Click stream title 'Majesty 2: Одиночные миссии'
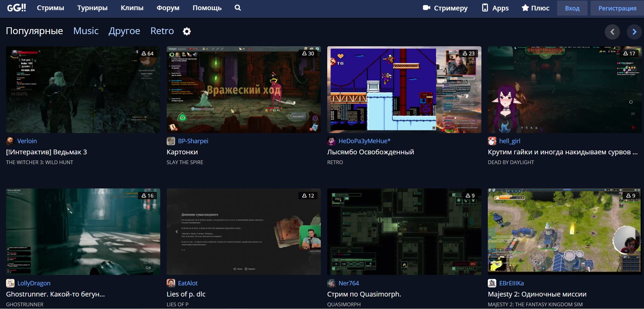Viewport: 644px width, 309px height. point(537,294)
